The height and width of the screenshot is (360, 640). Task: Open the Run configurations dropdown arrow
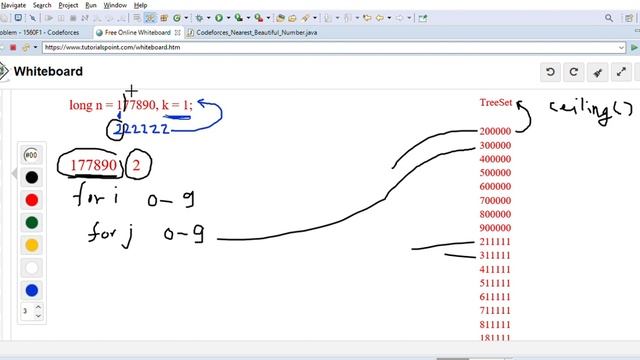[228, 18]
